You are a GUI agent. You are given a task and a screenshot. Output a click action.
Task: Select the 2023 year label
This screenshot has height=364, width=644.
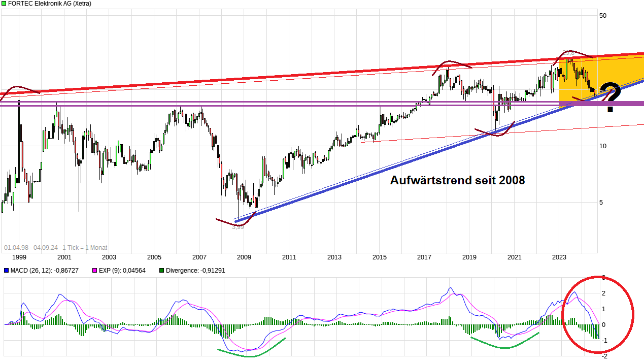click(559, 257)
